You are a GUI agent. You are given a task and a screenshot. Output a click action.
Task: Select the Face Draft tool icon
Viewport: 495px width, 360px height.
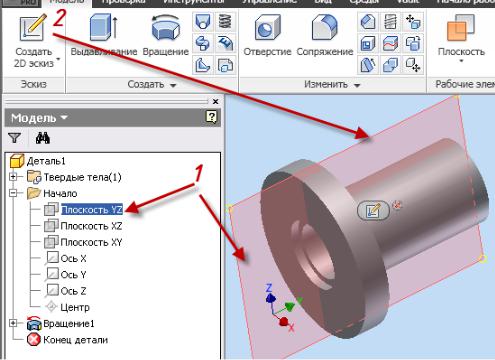368,65
